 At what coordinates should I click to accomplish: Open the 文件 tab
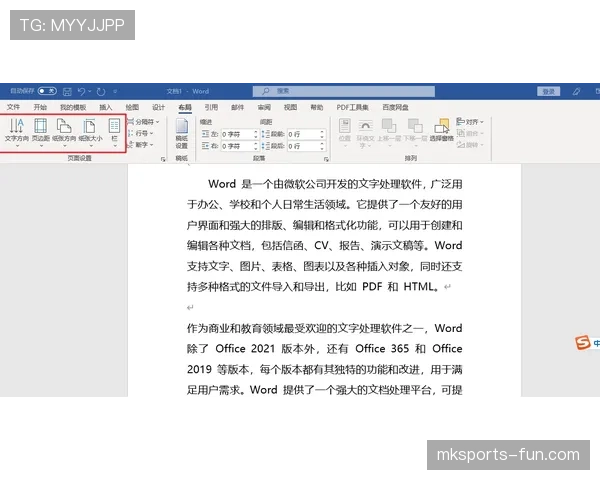point(13,107)
